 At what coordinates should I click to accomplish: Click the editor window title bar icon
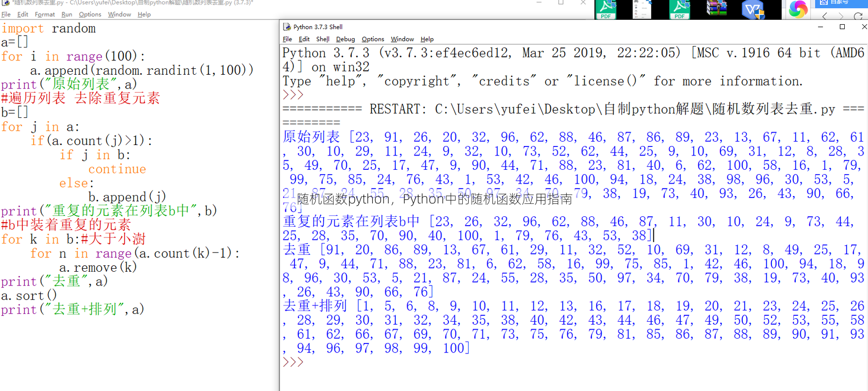point(6,3)
